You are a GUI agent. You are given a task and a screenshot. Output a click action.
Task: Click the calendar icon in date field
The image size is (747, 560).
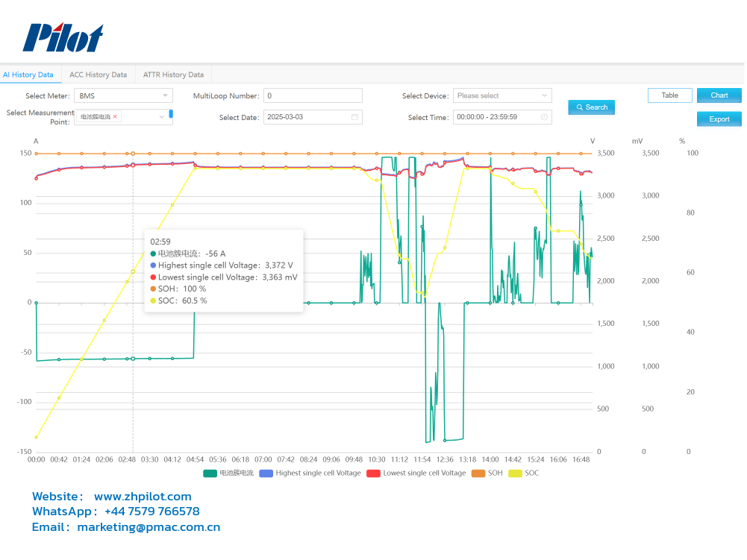pyautogui.click(x=354, y=117)
